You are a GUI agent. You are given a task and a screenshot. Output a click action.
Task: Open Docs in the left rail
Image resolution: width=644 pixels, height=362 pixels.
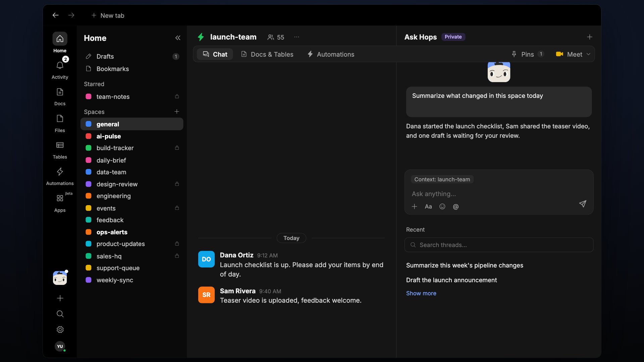60,92
